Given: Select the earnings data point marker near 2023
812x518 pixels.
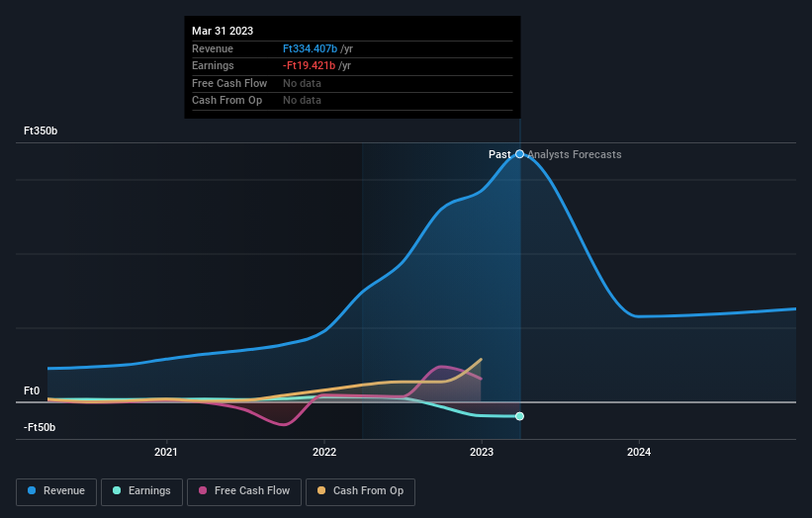Looking at the screenshot, I should [x=519, y=416].
